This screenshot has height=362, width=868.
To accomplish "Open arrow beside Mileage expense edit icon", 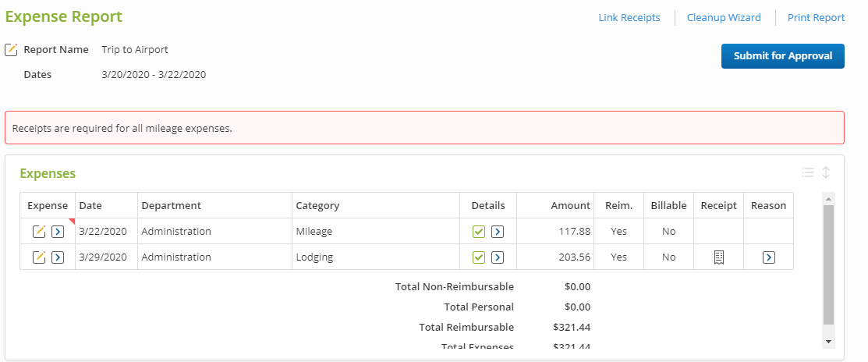I will (x=58, y=232).
